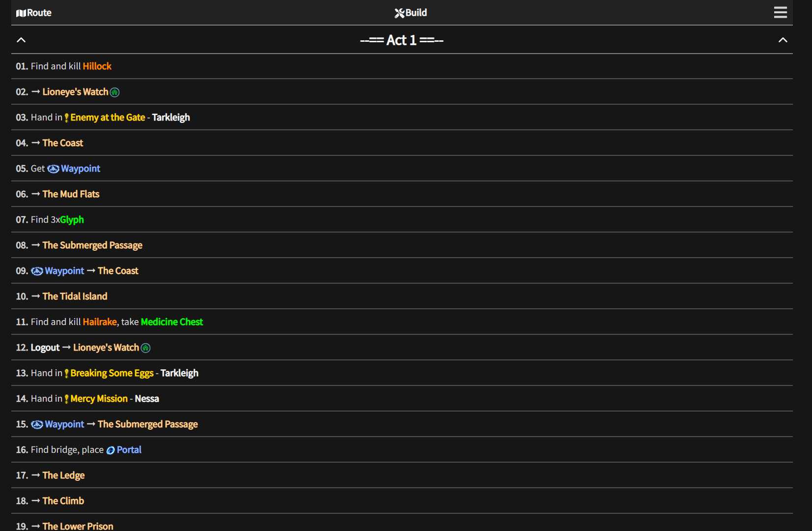
Task: Click the quest icon before Enemy at the Gate
Action: (x=66, y=118)
